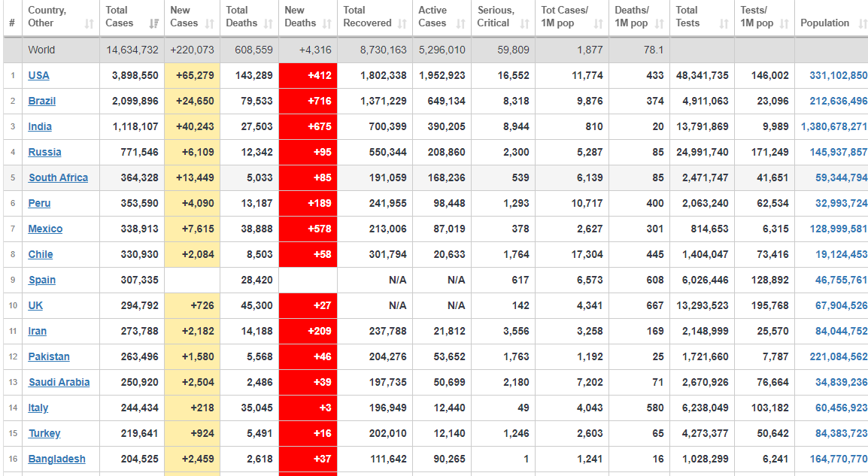Image resolution: width=868 pixels, height=476 pixels.
Task: Click the Total Deaths sort arrows icon
Action: [269, 24]
